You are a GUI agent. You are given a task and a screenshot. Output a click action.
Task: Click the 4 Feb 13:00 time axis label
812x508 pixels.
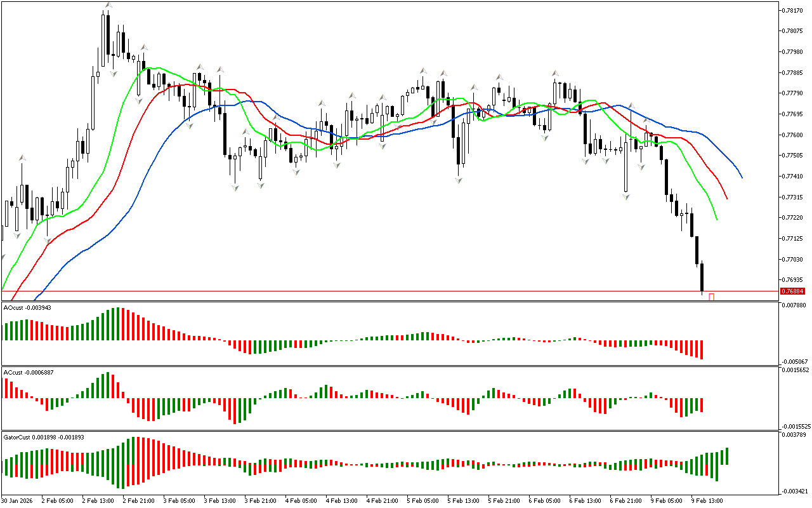click(x=342, y=500)
